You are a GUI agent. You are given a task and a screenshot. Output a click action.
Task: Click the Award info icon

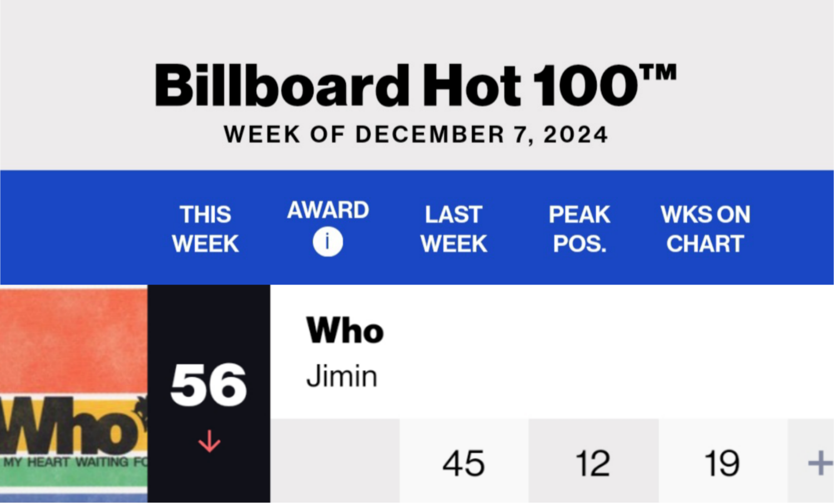point(327,242)
